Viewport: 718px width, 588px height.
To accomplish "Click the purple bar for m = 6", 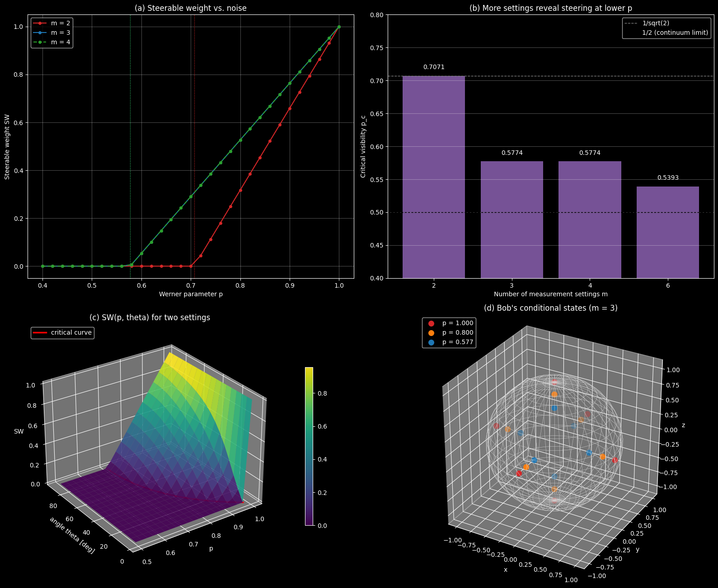I will tap(668, 232).
